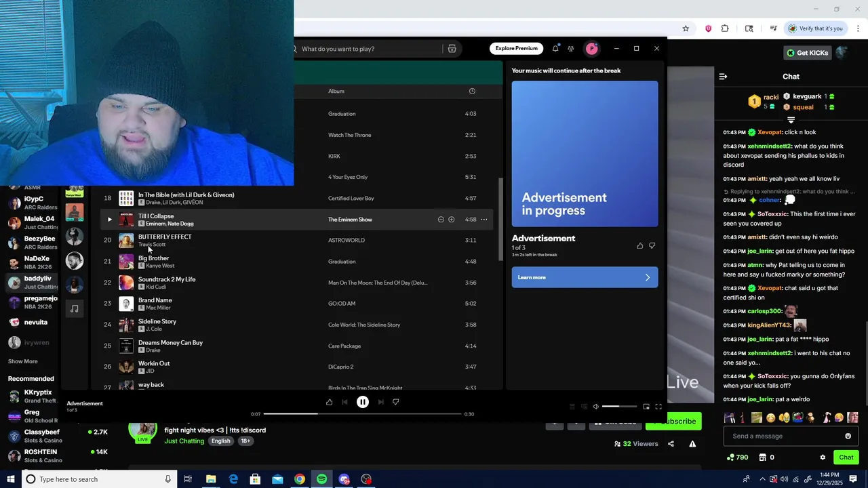Open more options for Till I Collapse
Image resolution: width=868 pixels, height=488 pixels.
click(484, 220)
